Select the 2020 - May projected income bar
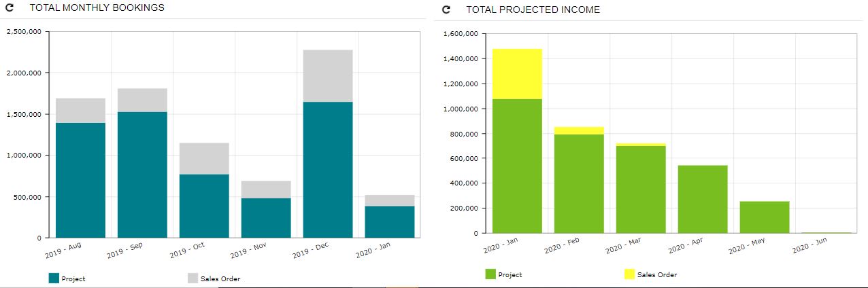 [x=765, y=217]
